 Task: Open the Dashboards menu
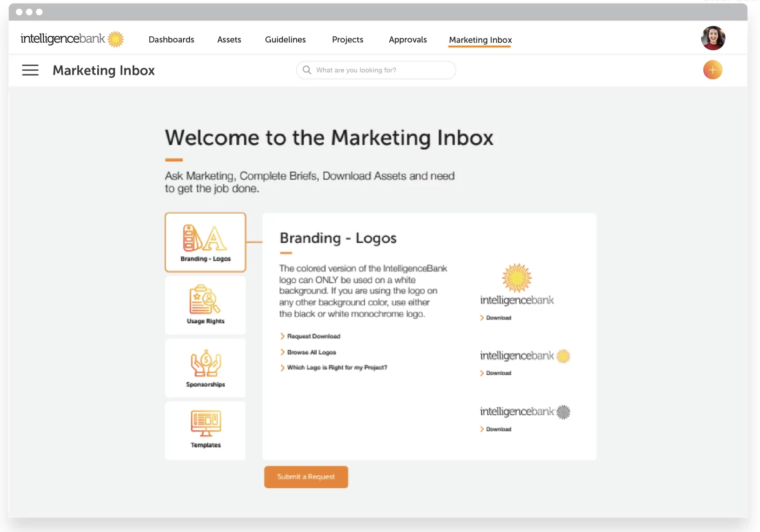(171, 40)
